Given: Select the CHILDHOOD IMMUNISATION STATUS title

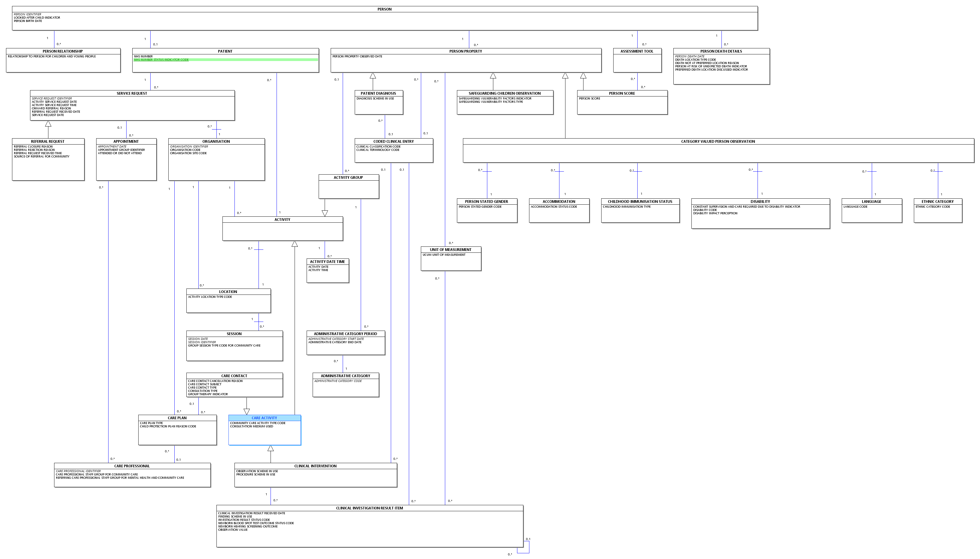Looking at the screenshot, I should 640,202.
